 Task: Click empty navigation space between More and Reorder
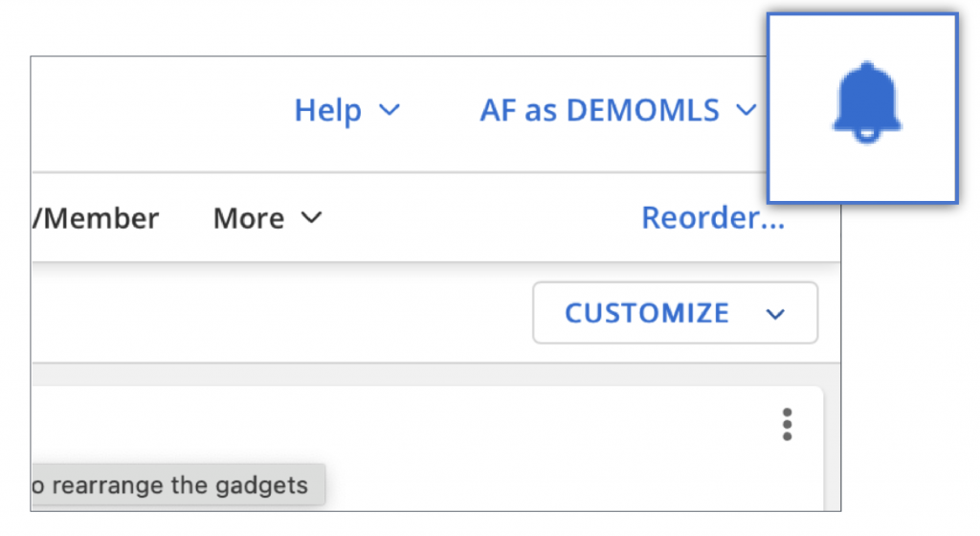[481, 218]
